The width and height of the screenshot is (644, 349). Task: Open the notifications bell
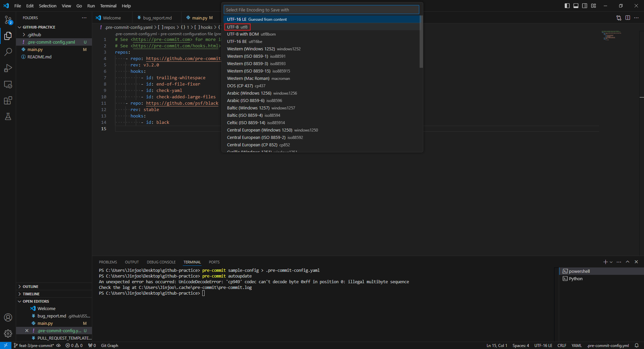(637, 345)
